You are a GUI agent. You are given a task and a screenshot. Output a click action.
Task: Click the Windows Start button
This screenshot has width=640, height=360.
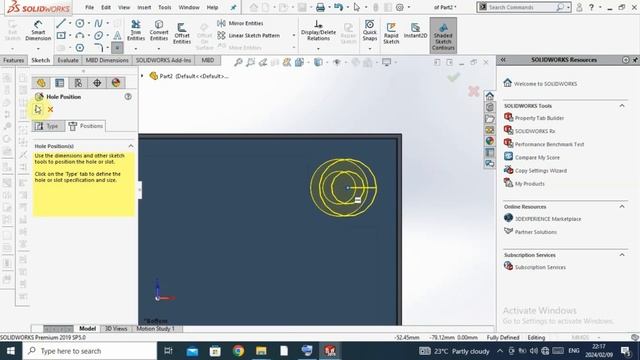pyautogui.click(x=11, y=351)
